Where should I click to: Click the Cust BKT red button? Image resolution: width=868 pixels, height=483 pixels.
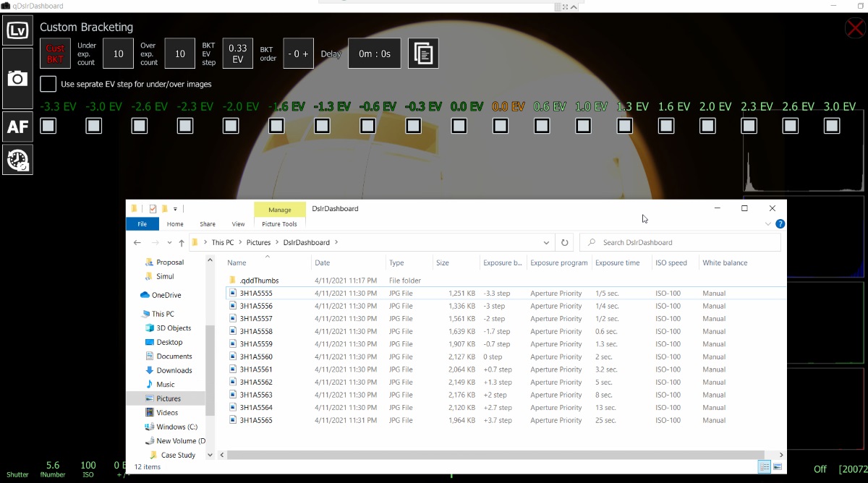pos(55,54)
